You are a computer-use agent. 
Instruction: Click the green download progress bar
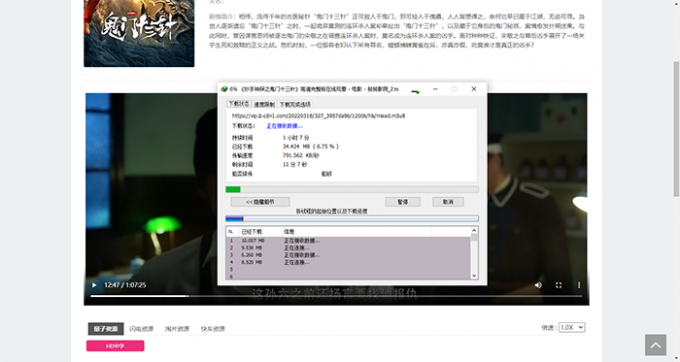(x=352, y=189)
